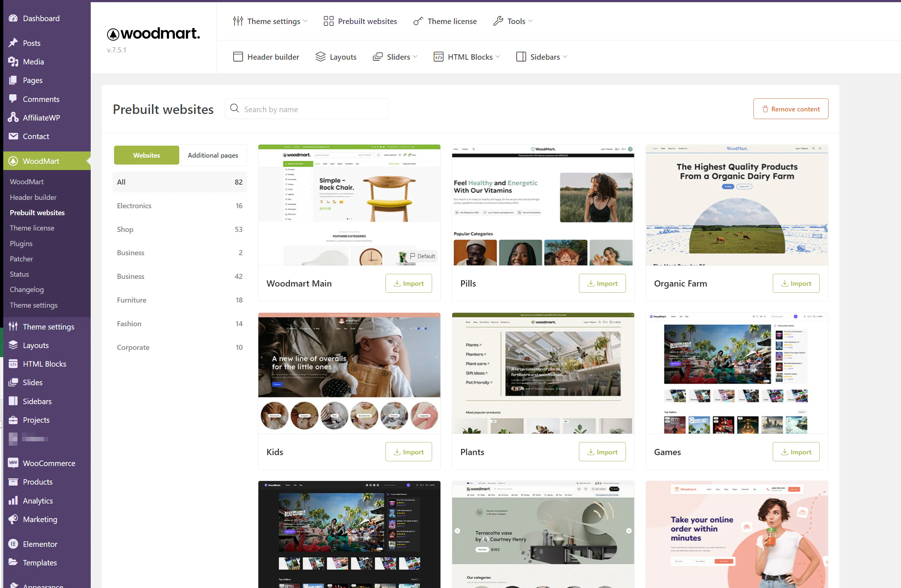Switch to Additional pages toggle
Image resolution: width=901 pixels, height=588 pixels.
tap(213, 155)
